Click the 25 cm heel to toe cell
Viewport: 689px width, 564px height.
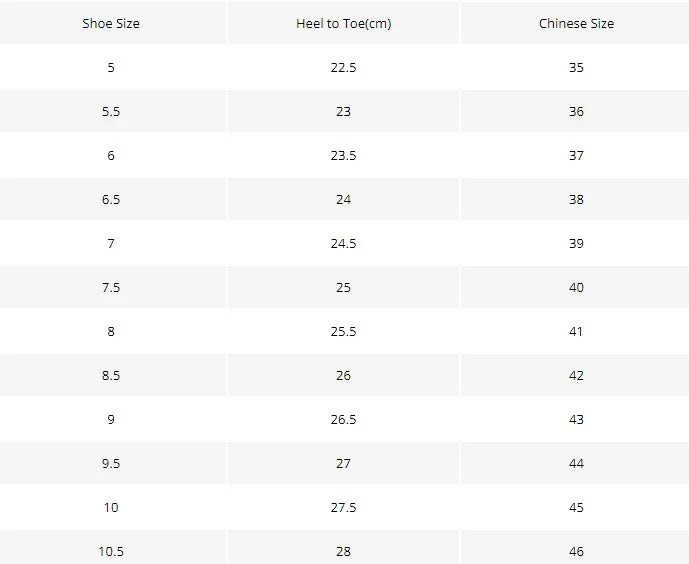pos(343,287)
